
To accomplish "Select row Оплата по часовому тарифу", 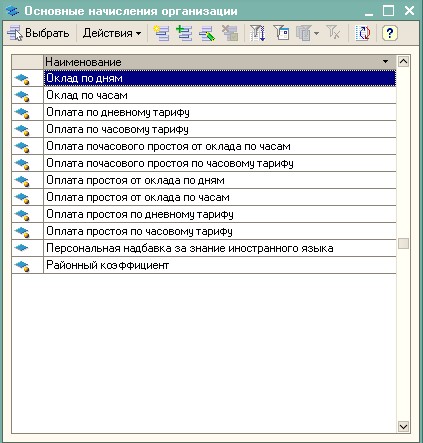I will tap(220, 129).
